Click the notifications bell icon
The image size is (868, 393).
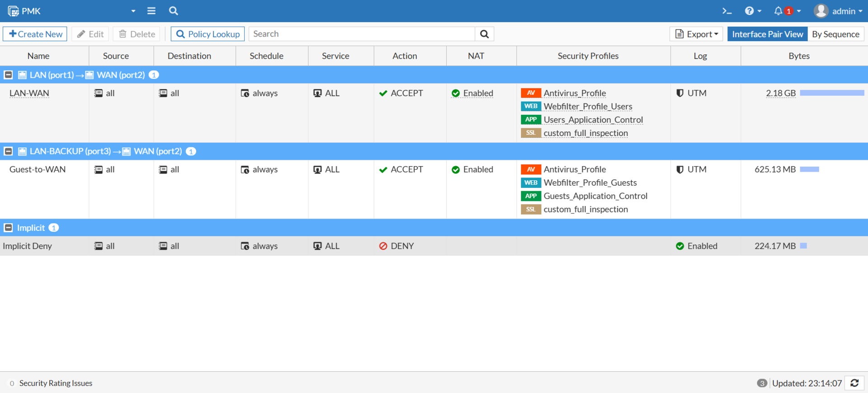(x=778, y=11)
